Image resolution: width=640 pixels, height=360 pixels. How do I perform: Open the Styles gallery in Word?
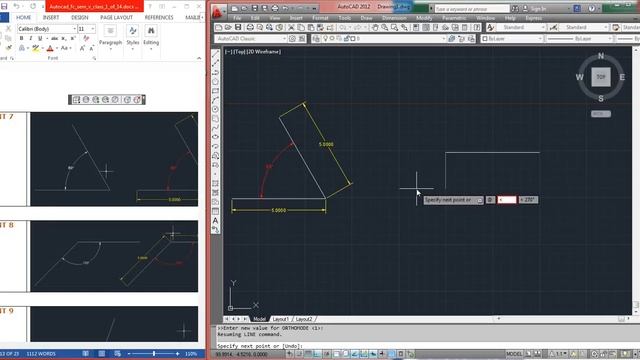[133, 38]
